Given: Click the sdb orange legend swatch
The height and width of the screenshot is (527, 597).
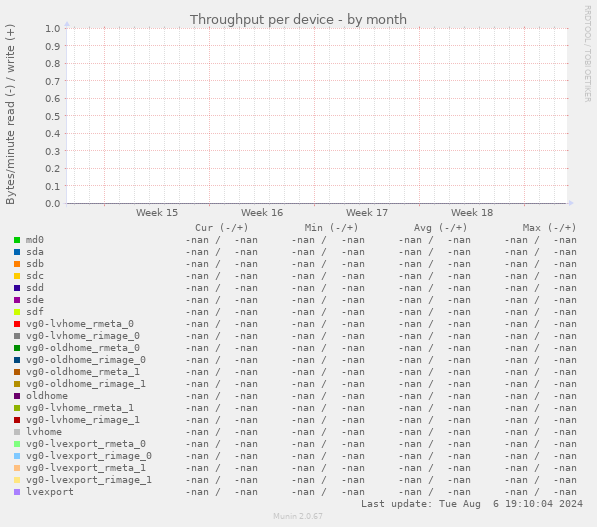Looking at the screenshot, I should [17, 264].
